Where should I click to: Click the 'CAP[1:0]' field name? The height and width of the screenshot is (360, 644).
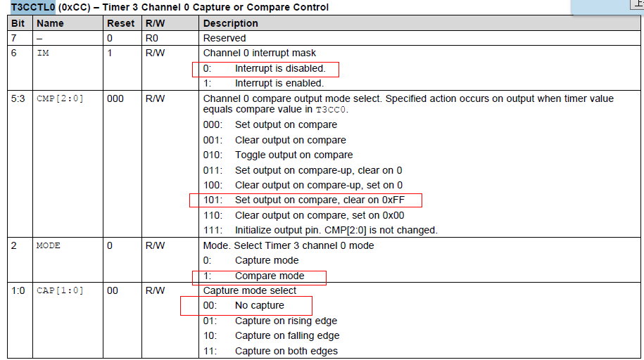(x=60, y=290)
